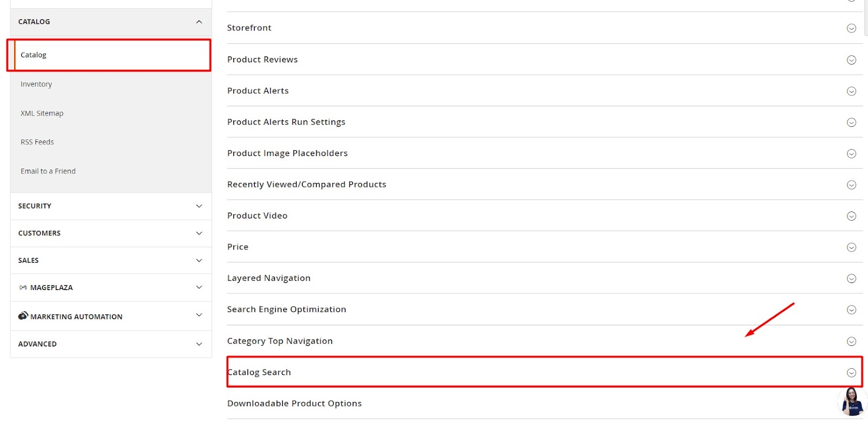Expand Catalog Search via circle arrow
Image resolution: width=868 pixels, height=424 pixels.
(852, 372)
